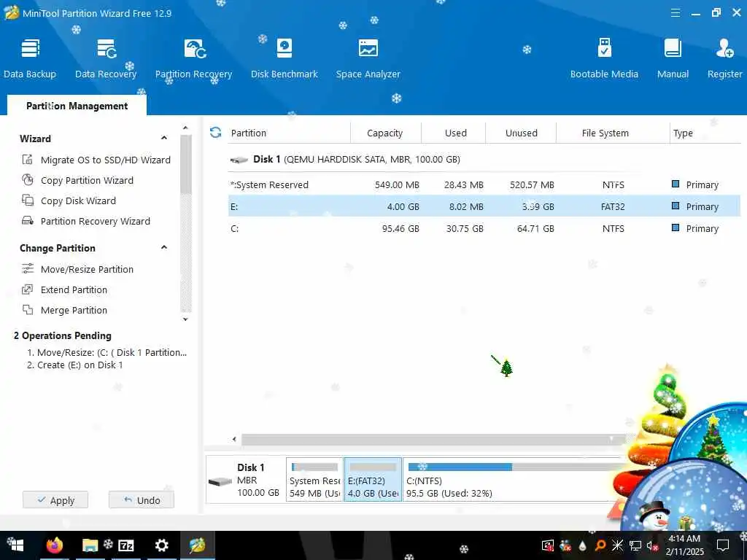Select the C: partition row
The image size is (747, 560).
pyautogui.click(x=484, y=228)
